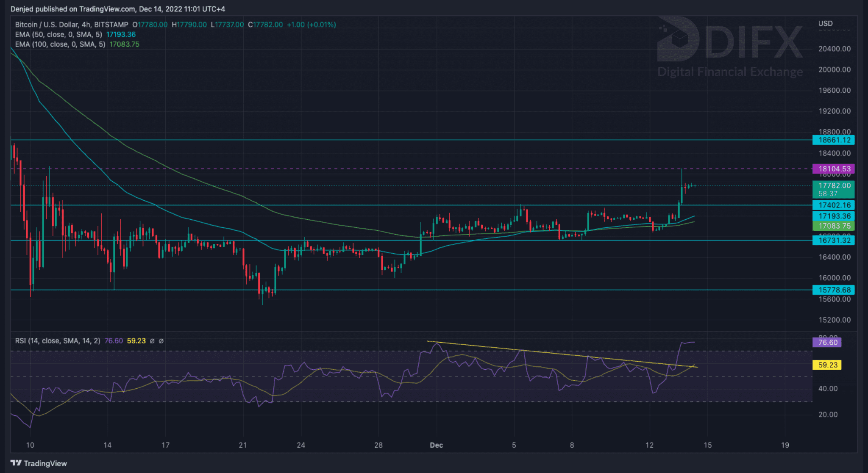Select the 16731.32 support level label
The height and width of the screenshot is (473, 868).
[x=834, y=241]
